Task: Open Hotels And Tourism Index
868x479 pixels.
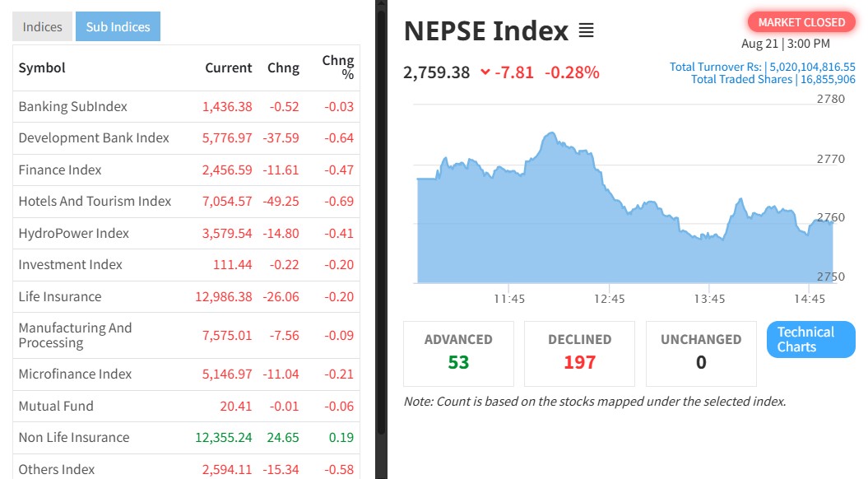Action: point(95,201)
